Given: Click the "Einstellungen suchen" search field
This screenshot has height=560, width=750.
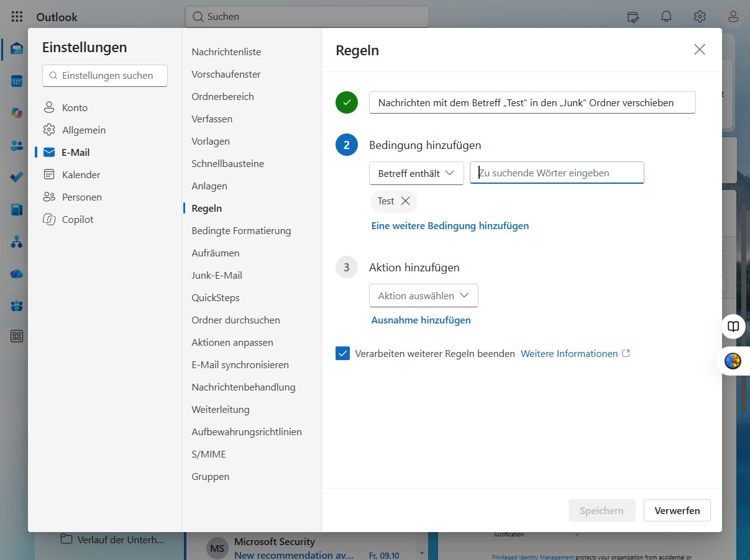Looking at the screenshot, I should pos(105,76).
